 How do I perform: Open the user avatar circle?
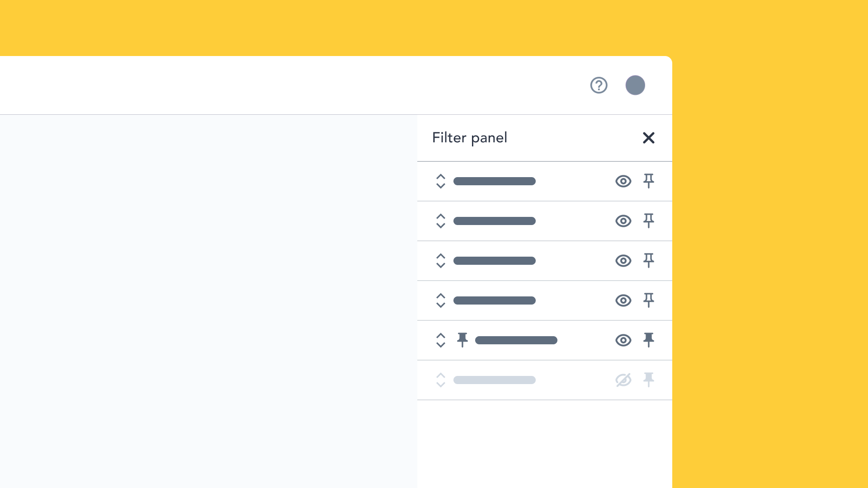coord(635,85)
